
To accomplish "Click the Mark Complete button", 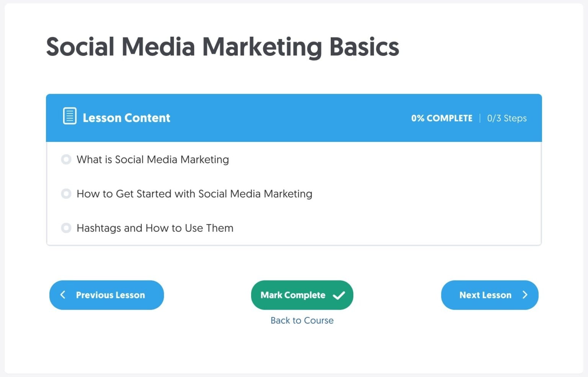I will pos(302,295).
